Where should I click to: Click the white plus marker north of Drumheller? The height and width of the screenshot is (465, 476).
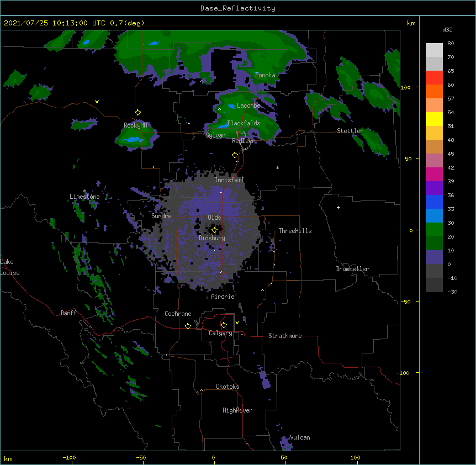338,207
